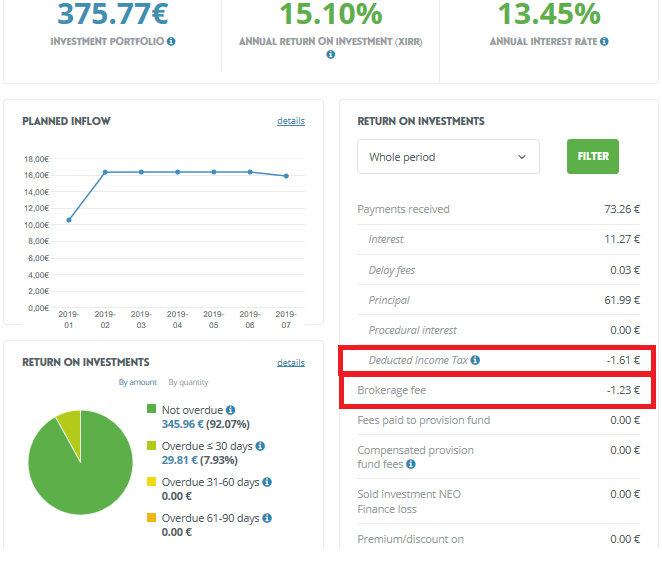Click the green Not overdue pie slice
This screenshot has height=563, width=662.
point(75,470)
